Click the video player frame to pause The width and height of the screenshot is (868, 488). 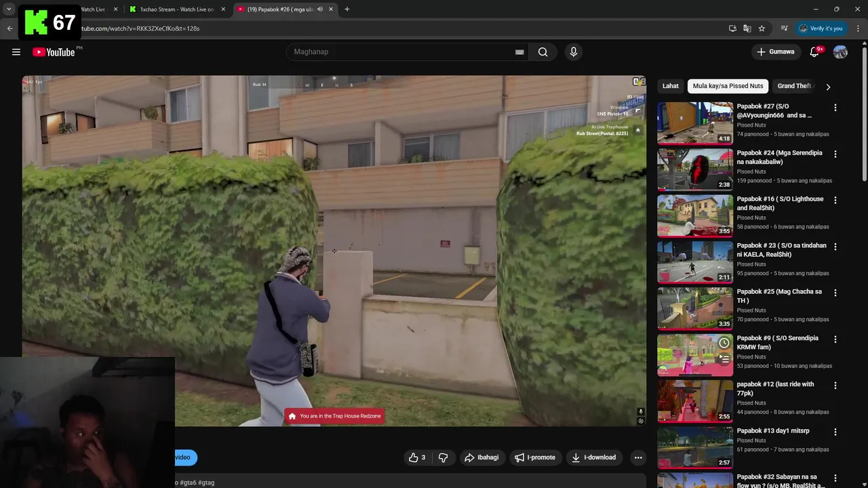coord(334,251)
